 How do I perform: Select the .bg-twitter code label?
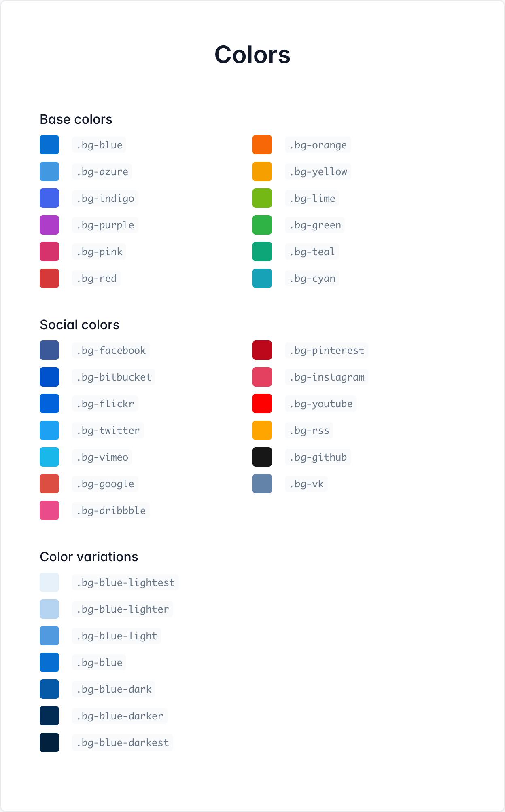pyautogui.click(x=108, y=430)
